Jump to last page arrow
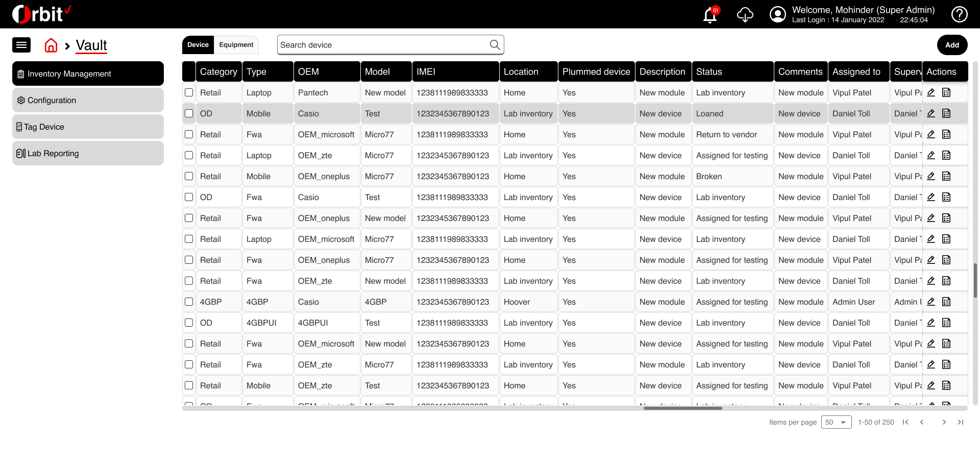This screenshot has height=469, width=980. point(961,422)
